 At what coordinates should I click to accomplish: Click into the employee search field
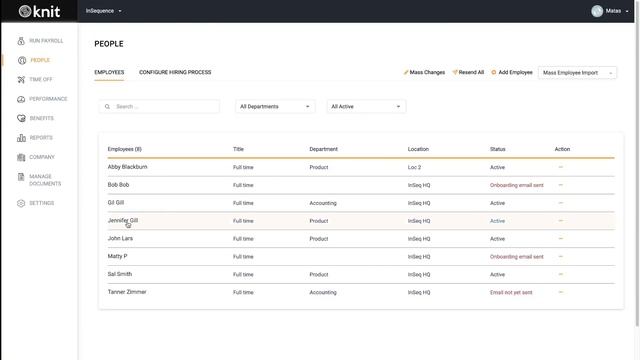[159, 107]
